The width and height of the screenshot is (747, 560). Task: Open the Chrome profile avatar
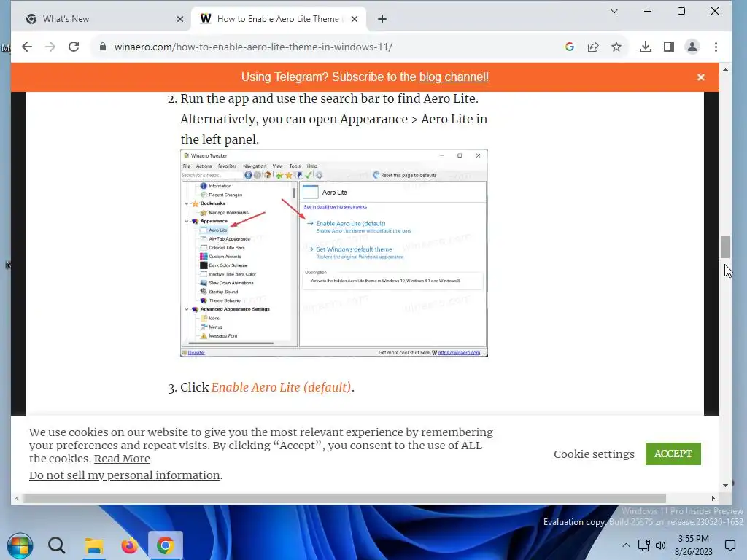pos(692,47)
